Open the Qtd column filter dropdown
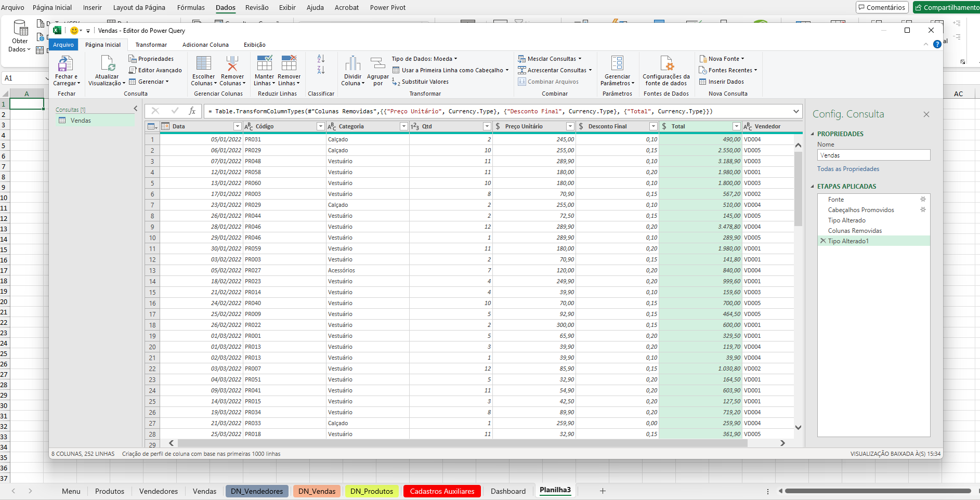980x500 pixels. tap(487, 126)
